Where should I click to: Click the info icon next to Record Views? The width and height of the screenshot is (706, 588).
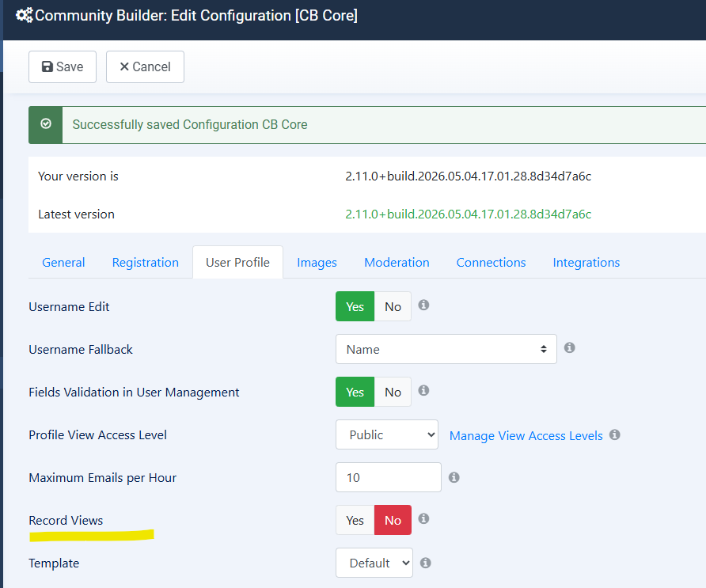click(x=423, y=518)
